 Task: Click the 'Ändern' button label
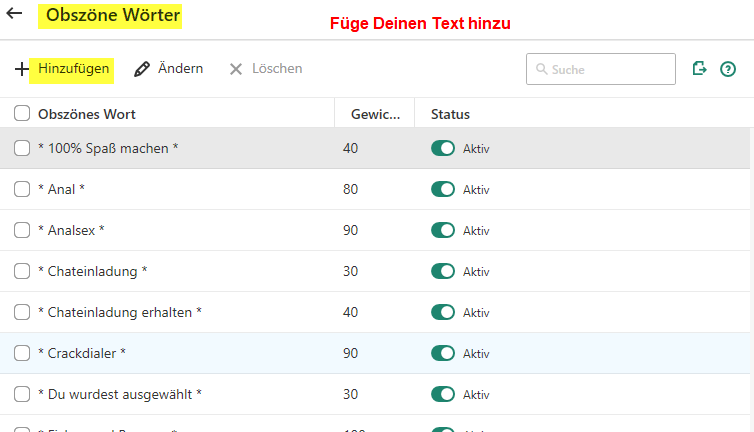pyautogui.click(x=180, y=68)
